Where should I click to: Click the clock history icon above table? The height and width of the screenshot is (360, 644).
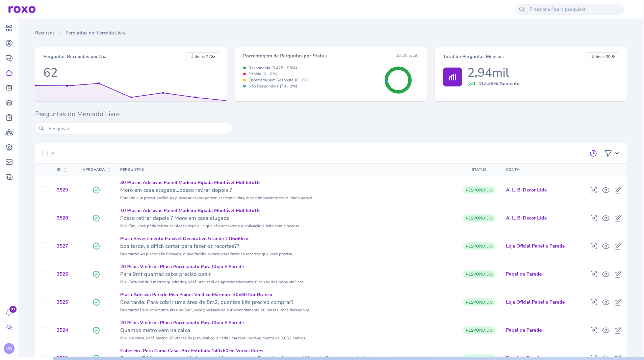(x=593, y=153)
